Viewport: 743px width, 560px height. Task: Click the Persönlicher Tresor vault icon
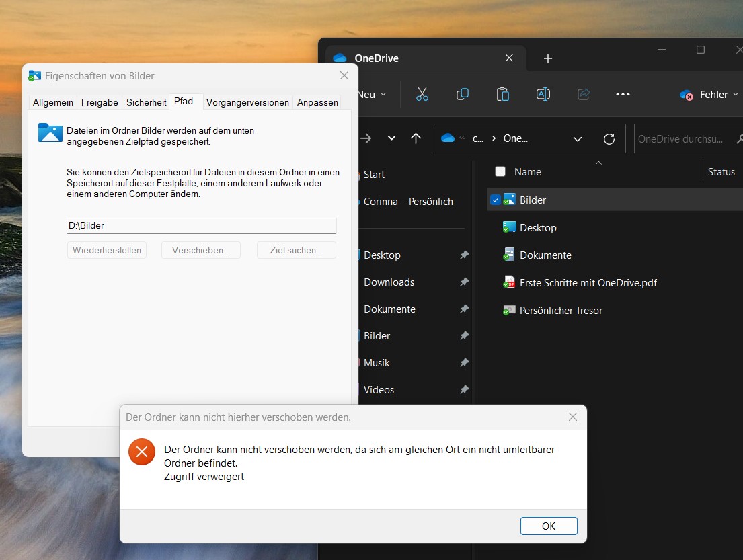point(509,310)
